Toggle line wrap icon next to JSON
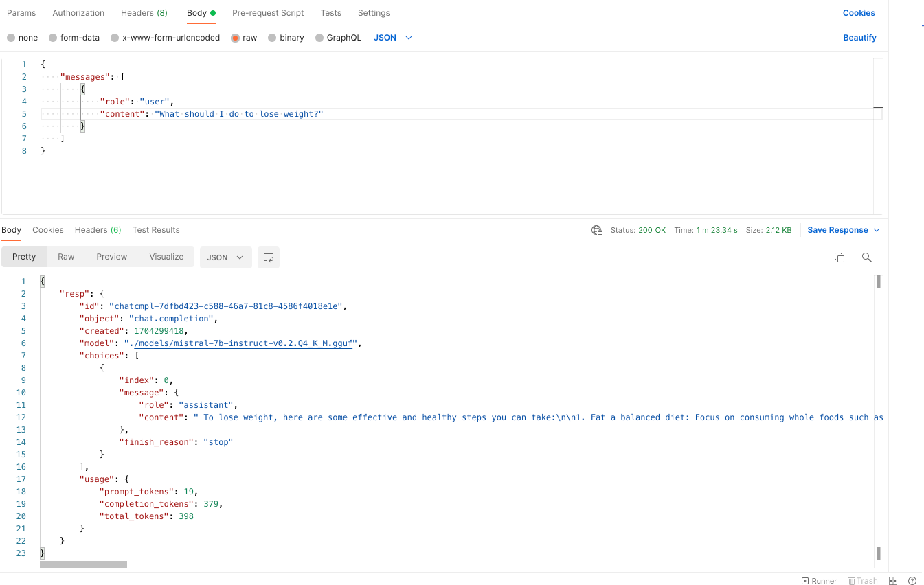Screen dimensions: 924x585 pyautogui.click(x=269, y=257)
